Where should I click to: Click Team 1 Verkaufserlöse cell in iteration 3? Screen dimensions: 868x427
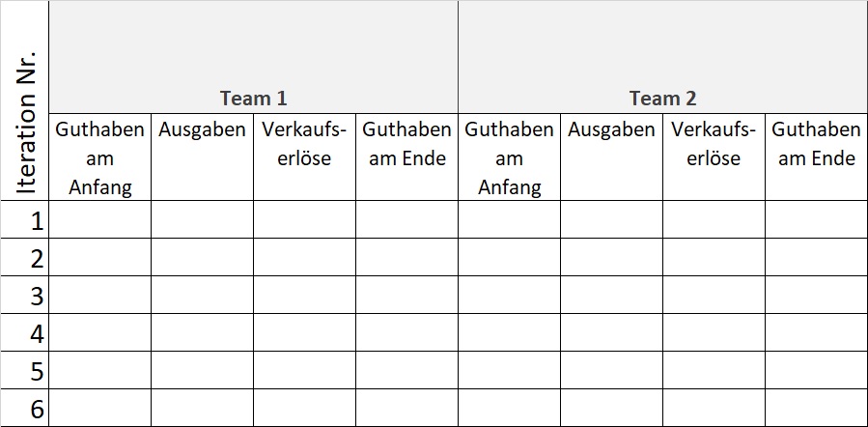(304, 296)
